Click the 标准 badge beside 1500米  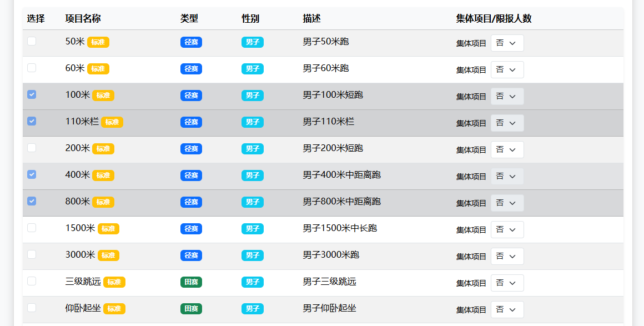tap(109, 228)
